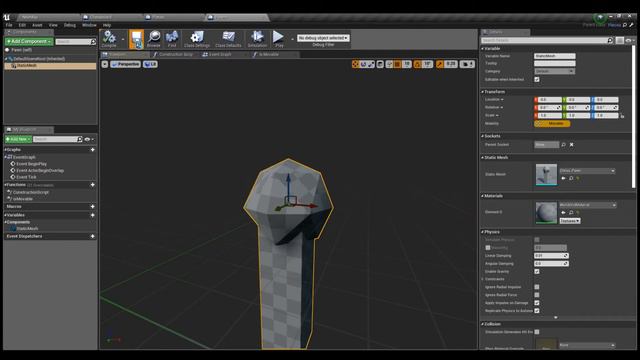This screenshot has height=360, width=640.
Task: Switch to the Event Graph tab
Action: [x=220, y=54]
